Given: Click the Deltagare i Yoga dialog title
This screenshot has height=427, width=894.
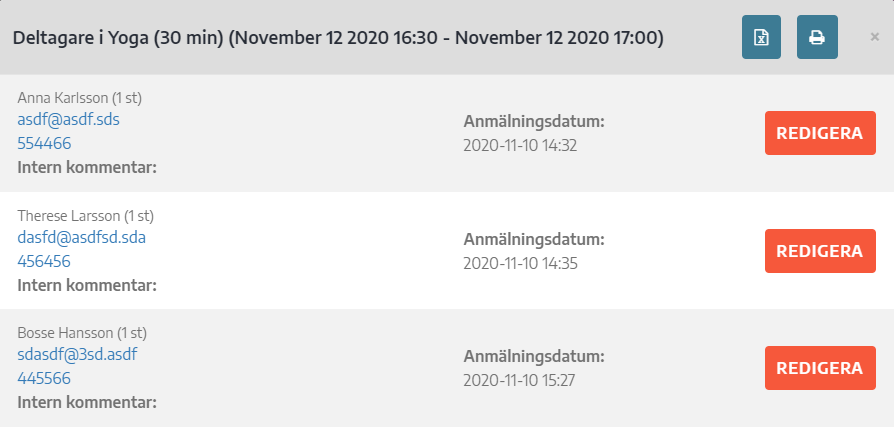Looking at the screenshot, I should (338, 38).
